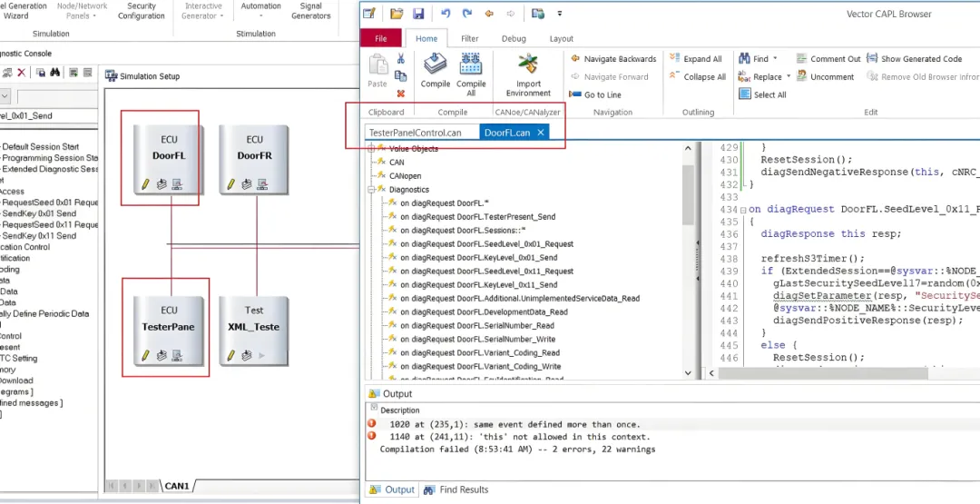Click Select All in the Edit group
This screenshot has height=504, width=980.
(762, 95)
